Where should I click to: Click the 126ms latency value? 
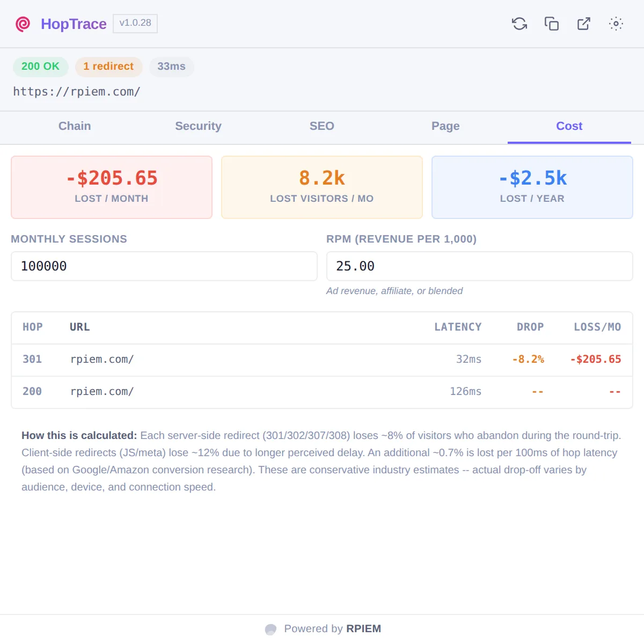tap(465, 392)
